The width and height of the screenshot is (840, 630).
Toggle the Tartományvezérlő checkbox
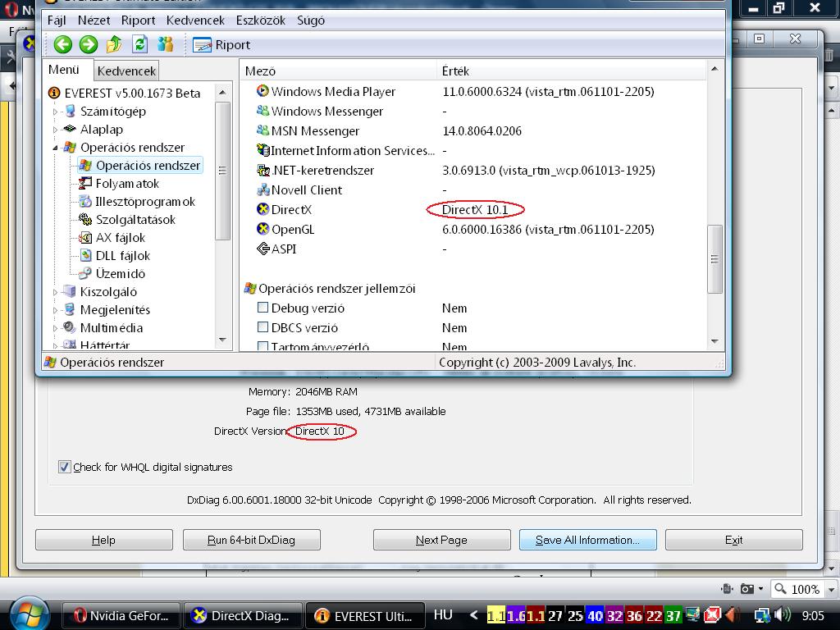coord(262,346)
